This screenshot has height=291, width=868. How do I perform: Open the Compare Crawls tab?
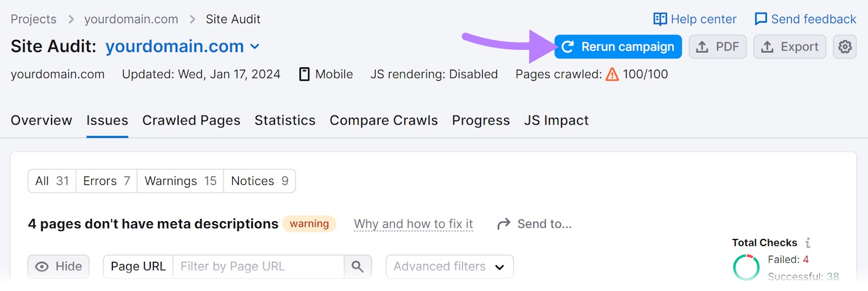384,120
